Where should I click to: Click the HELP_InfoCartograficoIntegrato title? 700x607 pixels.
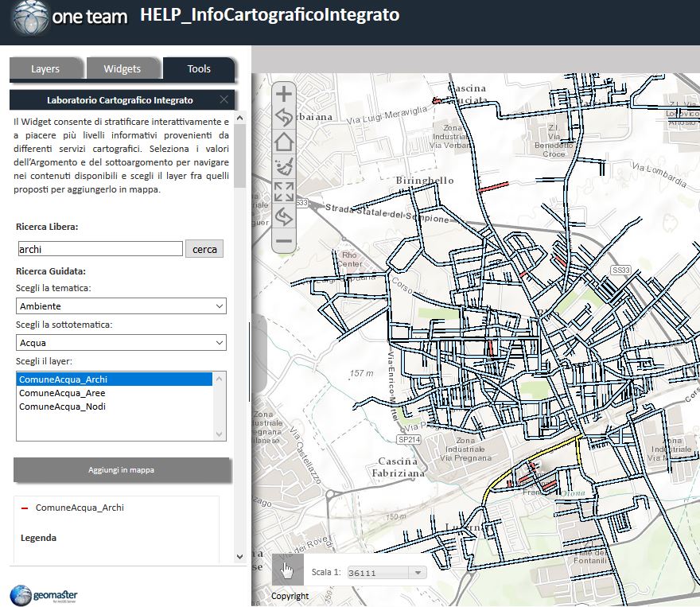(x=270, y=15)
